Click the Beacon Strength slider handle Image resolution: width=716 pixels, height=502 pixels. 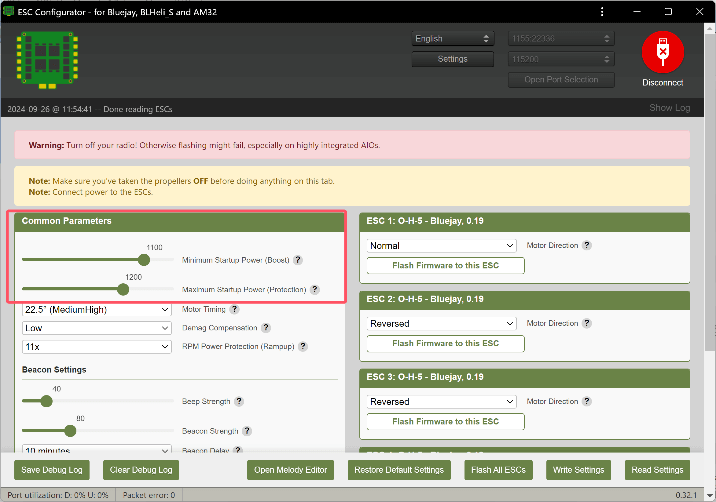pyautogui.click(x=70, y=431)
